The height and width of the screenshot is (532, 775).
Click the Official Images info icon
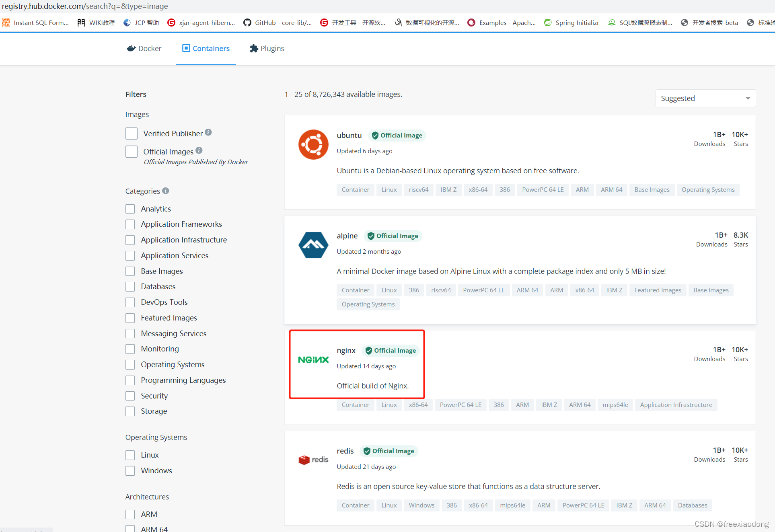pos(199,150)
